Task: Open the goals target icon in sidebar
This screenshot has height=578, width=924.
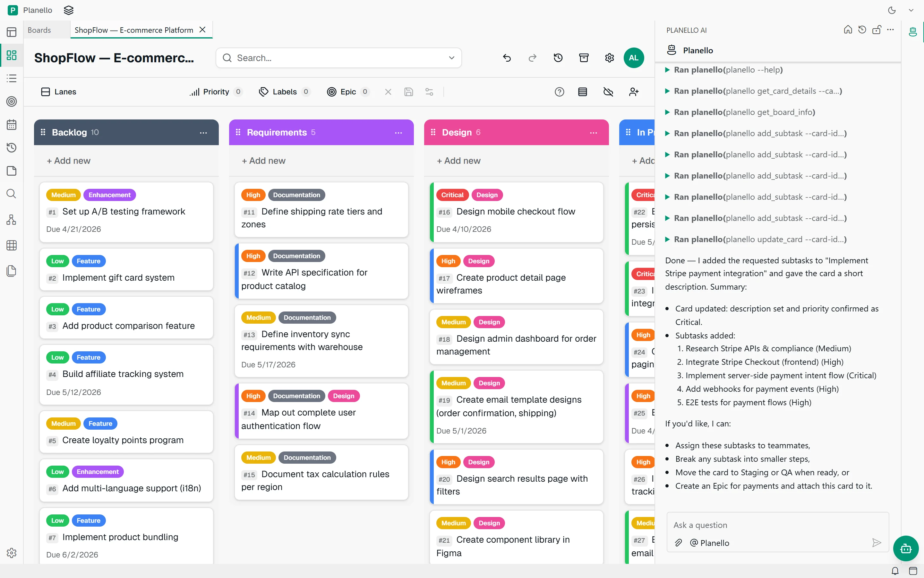Action: coord(12,101)
